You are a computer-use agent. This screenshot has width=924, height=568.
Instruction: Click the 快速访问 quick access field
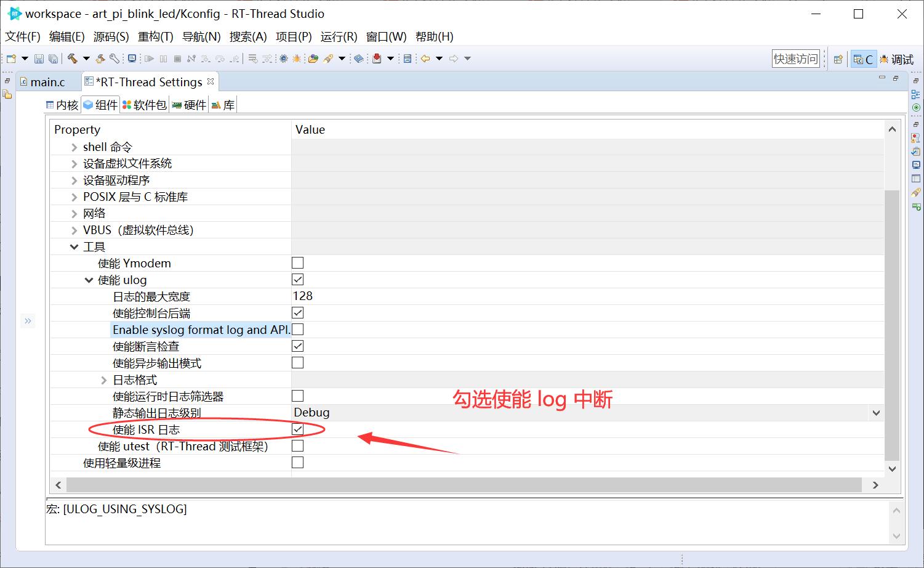click(x=796, y=59)
